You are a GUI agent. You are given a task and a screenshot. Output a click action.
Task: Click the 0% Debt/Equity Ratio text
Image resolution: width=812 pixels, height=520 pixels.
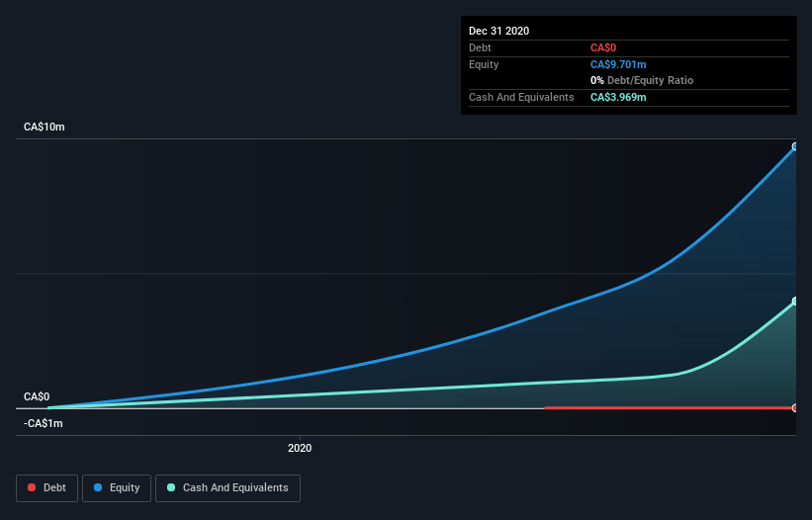pos(642,81)
